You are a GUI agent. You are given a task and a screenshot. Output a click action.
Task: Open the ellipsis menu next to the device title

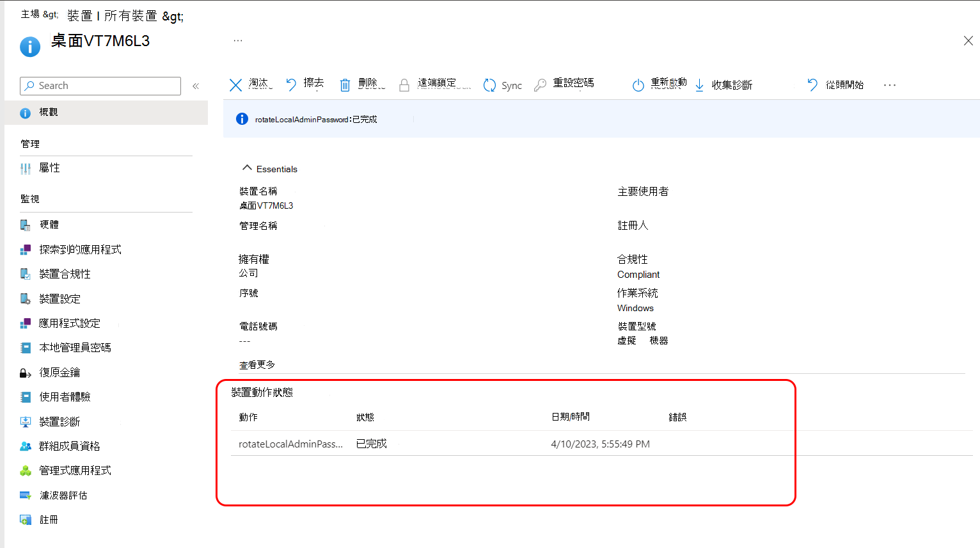[238, 40]
